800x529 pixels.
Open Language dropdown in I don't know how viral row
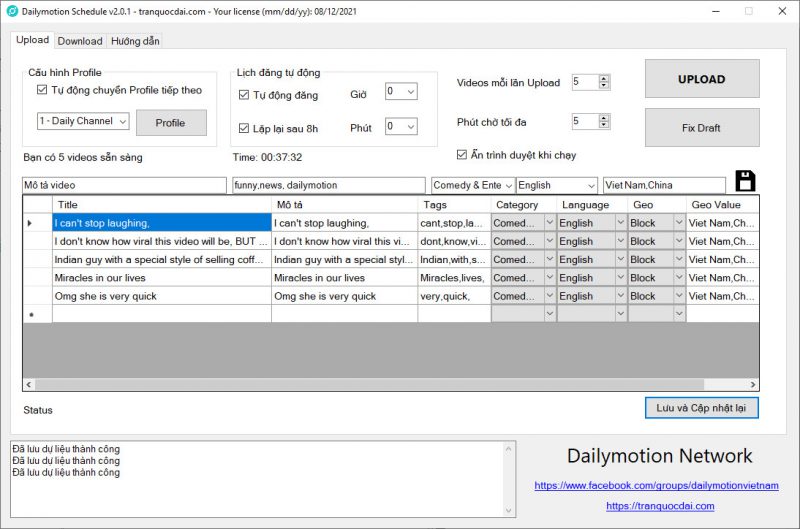[620, 241]
